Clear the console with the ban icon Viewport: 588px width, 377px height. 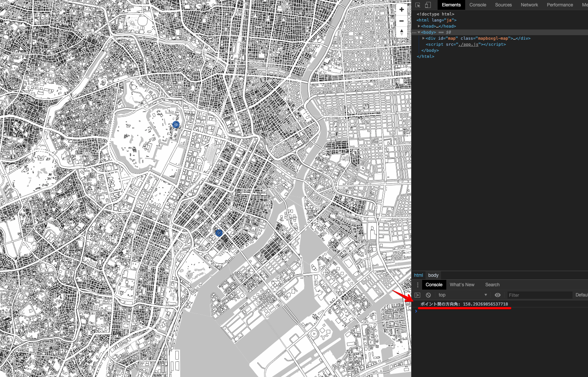[x=428, y=295]
